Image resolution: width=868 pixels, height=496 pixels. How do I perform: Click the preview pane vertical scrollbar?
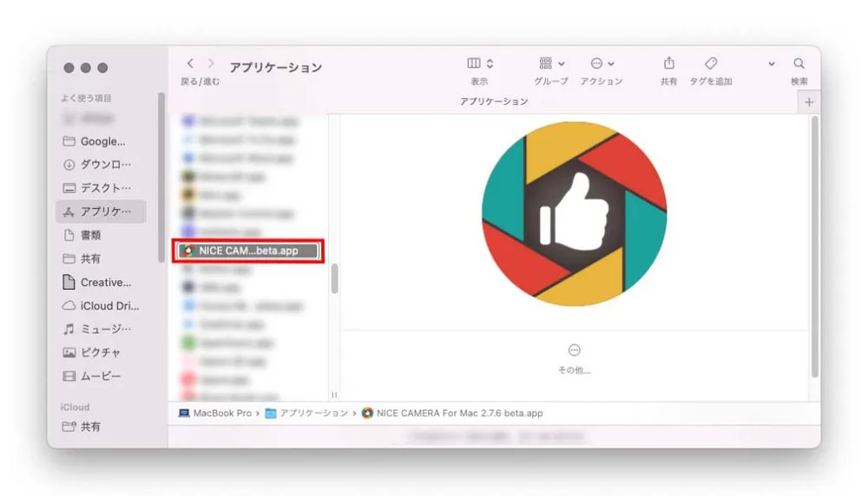click(814, 247)
